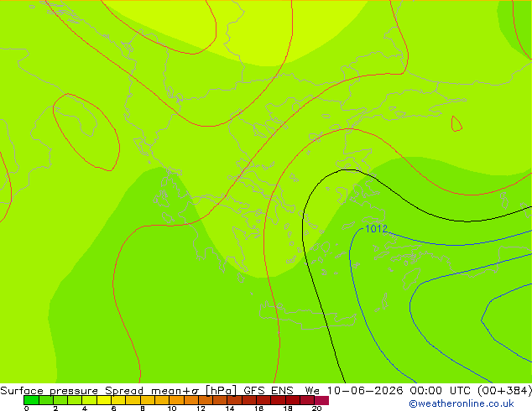
Task: Select the yellow 5–6 hPa legend swatch
Action: [104, 400]
